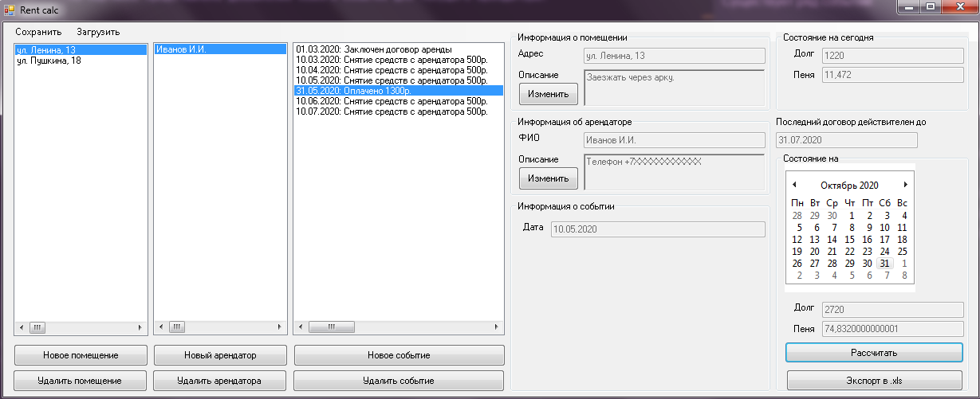Click the premises description Заезжать через арку
The width and height of the screenshot is (980, 399).
674,88
